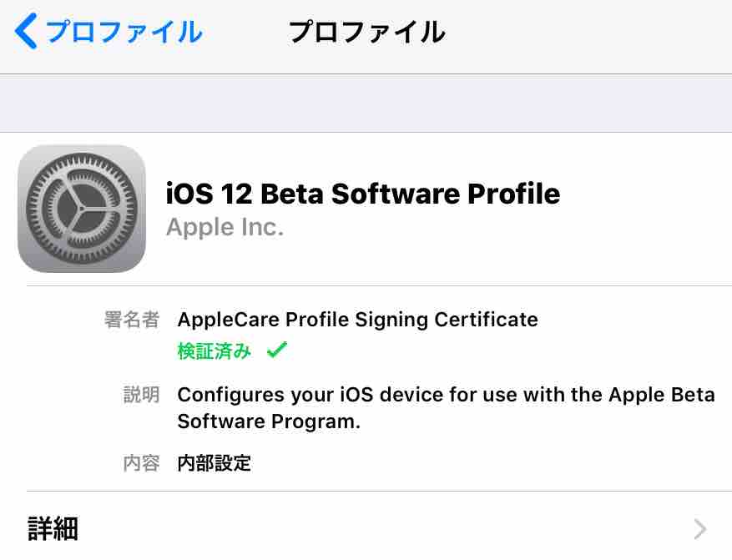Image resolution: width=732 pixels, height=560 pixels.
Task: Tap the line starting with 'Configures your iOS device'
Action: [x=446, y=395]
